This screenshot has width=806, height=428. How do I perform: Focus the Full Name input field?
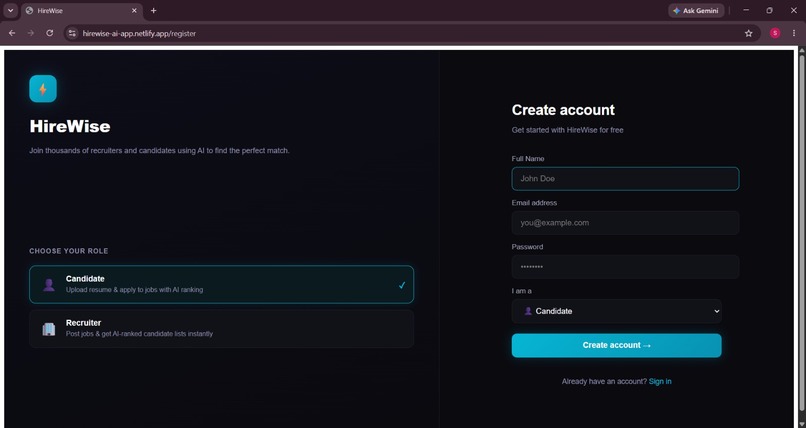pos(625,179)
